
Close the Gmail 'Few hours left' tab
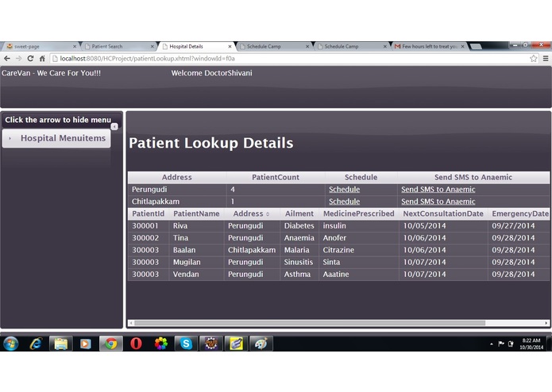pos(462,46)
